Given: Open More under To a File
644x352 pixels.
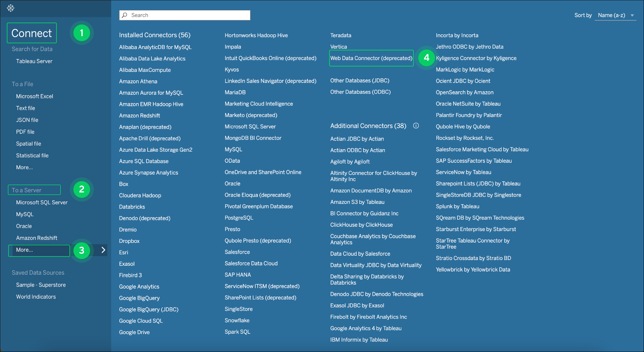Looking at the screenshot, I should tap(24, 167).
